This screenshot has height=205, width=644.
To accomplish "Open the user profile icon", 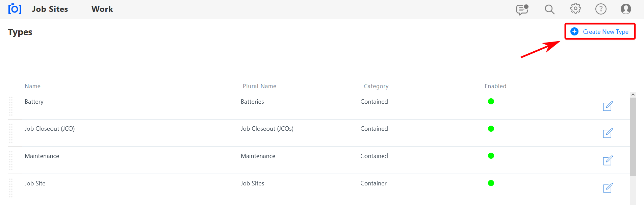I will 626,9.
